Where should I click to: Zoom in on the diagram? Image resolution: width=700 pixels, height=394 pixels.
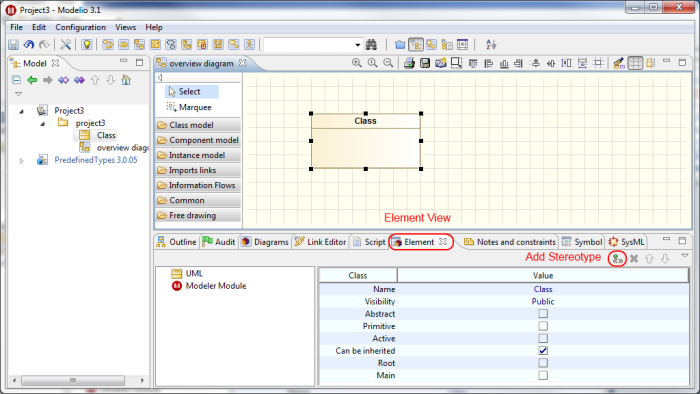coord(356,63)
